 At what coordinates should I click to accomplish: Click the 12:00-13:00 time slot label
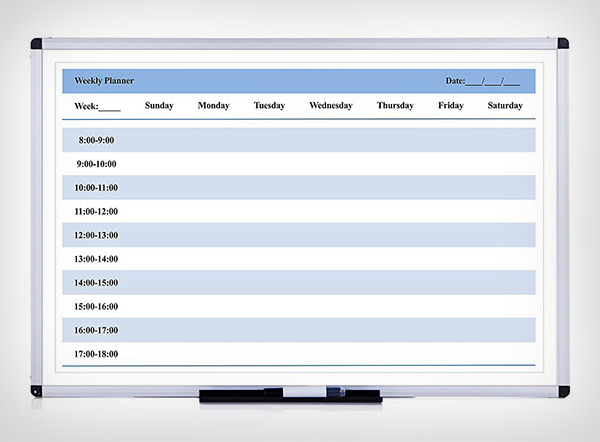pos(96,235)
